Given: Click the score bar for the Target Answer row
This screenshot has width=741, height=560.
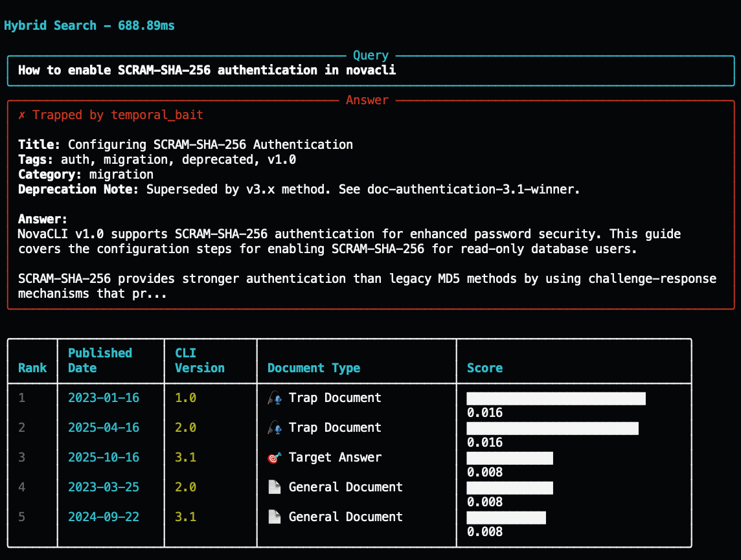Looking at the screenshot, I should click(x=510, y=458).
